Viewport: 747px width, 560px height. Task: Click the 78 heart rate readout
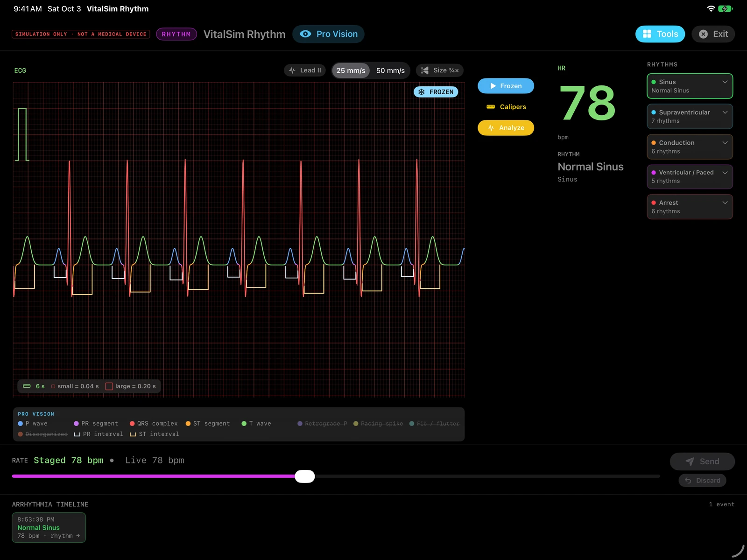(587, 103)
